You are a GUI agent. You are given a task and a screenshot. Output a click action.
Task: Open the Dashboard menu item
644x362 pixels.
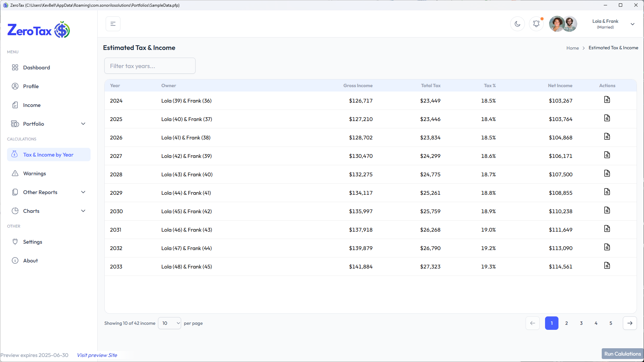36,67
